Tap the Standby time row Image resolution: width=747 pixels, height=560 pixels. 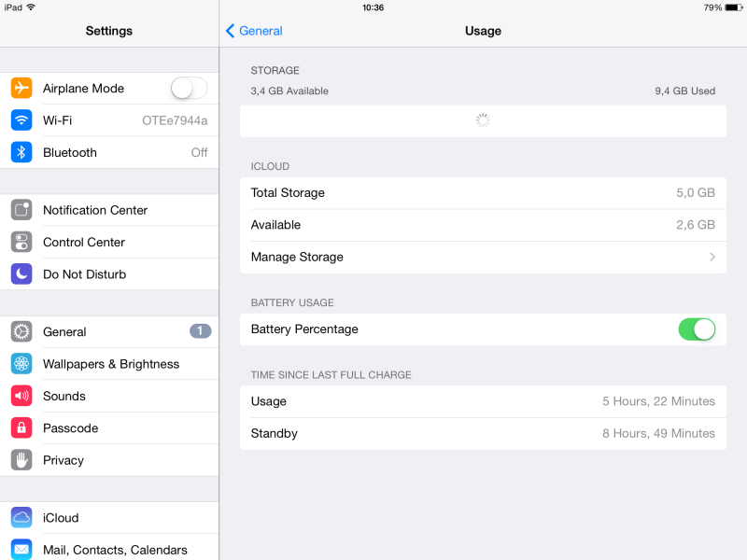(x=483, y=433)
